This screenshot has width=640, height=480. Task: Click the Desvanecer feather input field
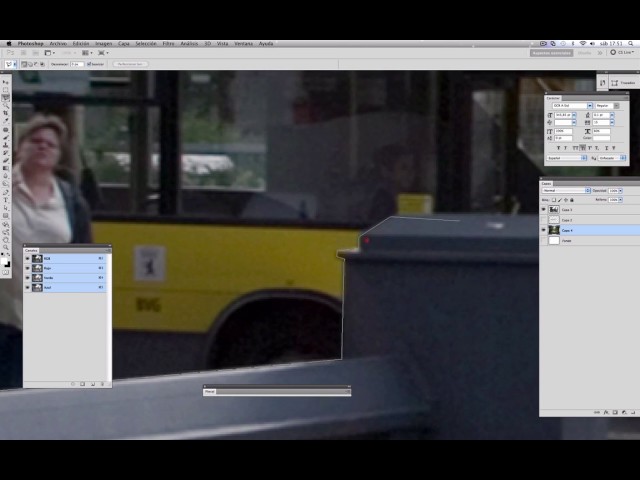coord(77,64)
